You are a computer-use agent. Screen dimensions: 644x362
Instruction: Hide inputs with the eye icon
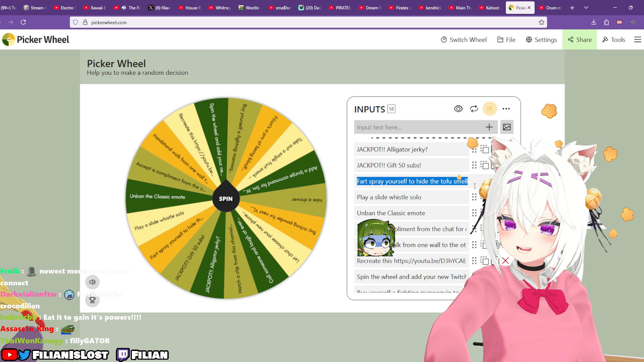pyautogui.click(x=458, y=109)
